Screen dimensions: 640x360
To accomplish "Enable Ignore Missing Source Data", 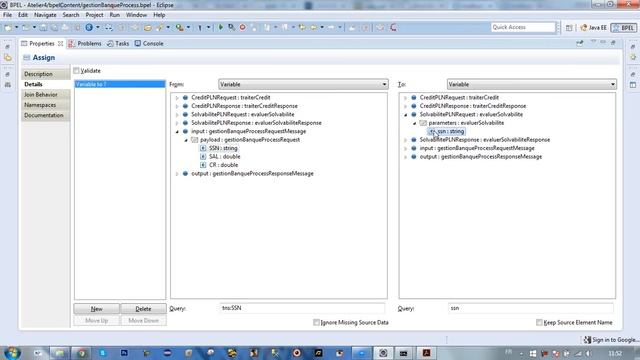I will [316, 322].
